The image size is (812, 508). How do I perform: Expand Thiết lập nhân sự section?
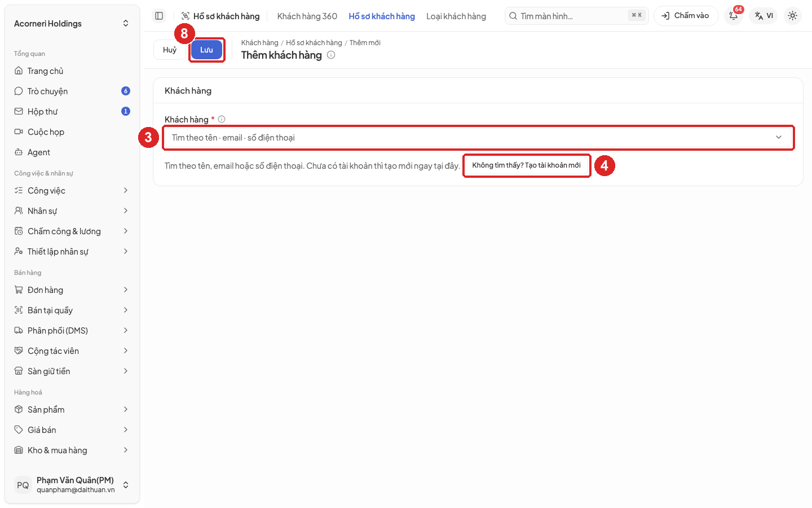pyautogui.click(x=72, y=252)
